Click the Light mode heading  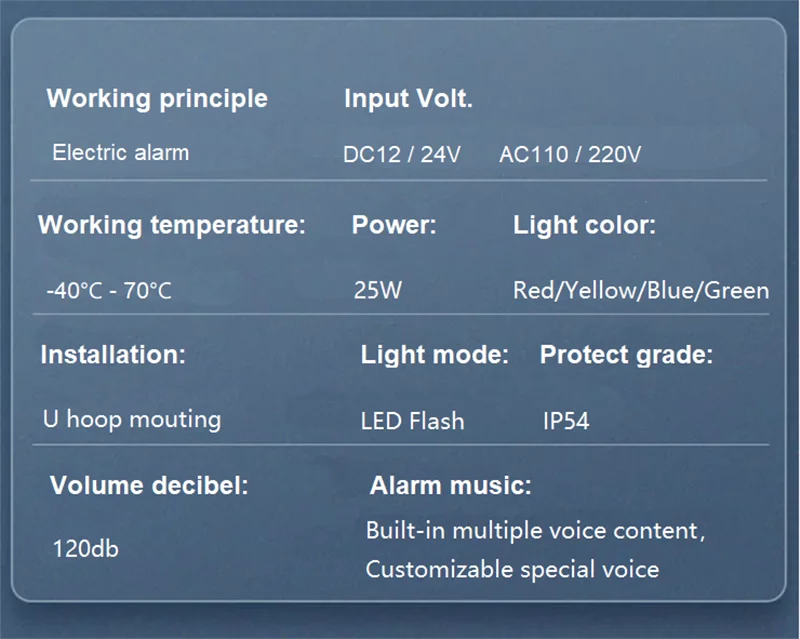coord(435,354)
